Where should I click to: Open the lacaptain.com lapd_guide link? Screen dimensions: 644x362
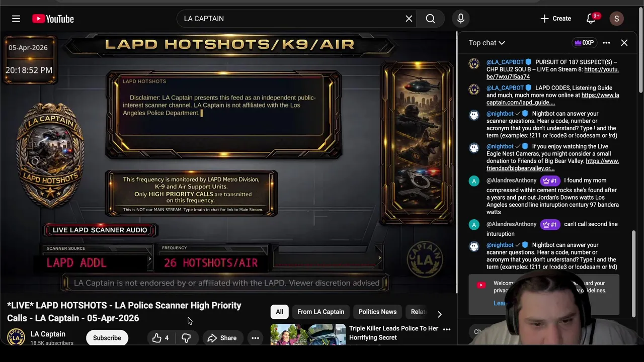click(x=553, y=99)
